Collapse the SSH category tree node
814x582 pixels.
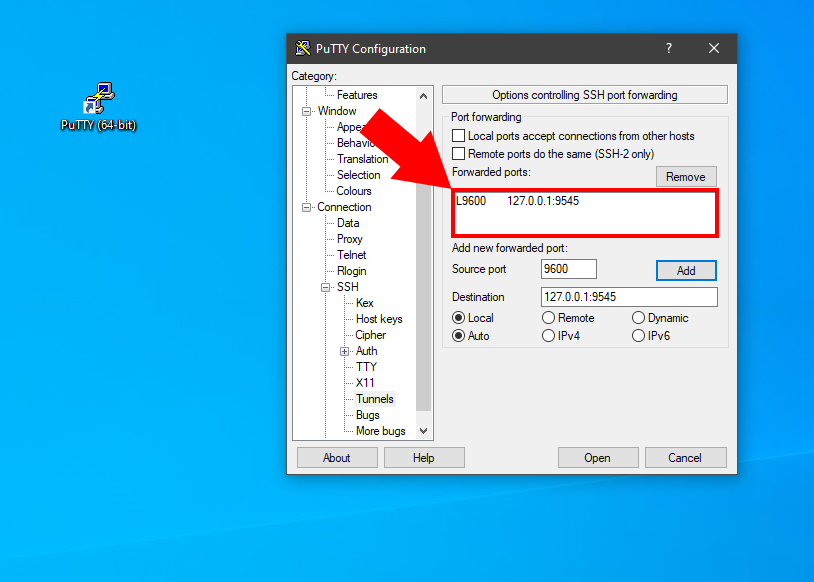325,288
